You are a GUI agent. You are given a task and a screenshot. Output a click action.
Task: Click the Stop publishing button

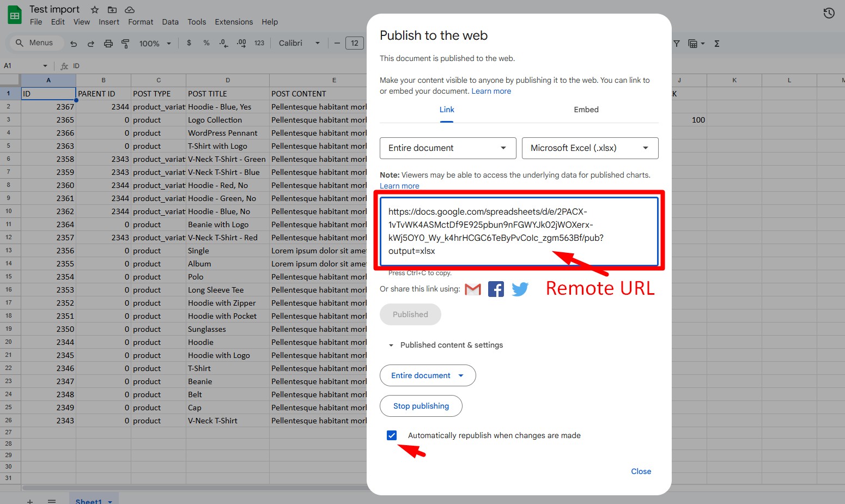click(x=421, y=405)
